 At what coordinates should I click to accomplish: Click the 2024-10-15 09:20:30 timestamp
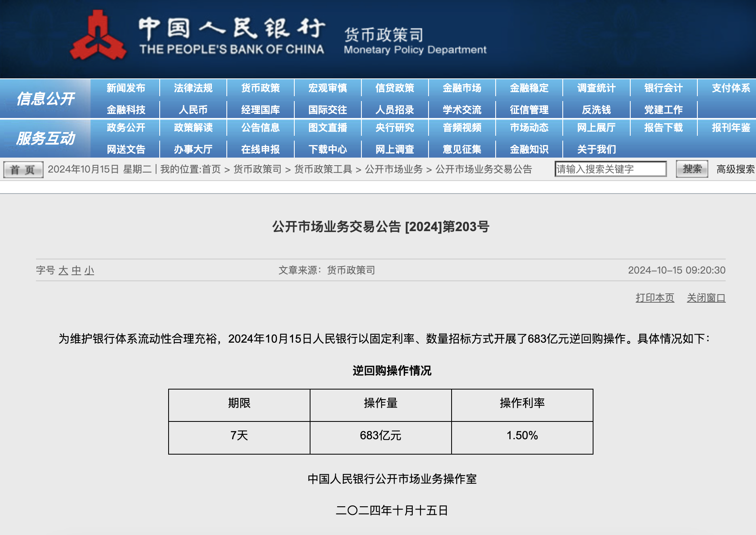[677, 270]
